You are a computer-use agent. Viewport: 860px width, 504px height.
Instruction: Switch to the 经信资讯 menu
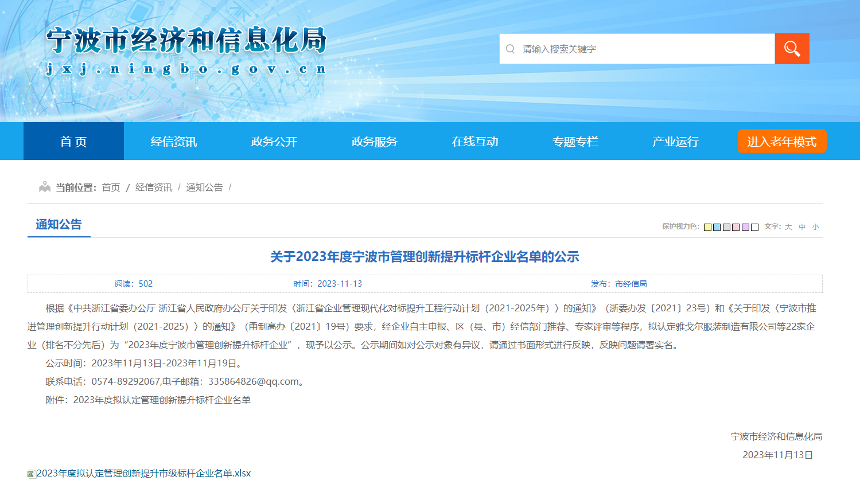pos(173,141)
